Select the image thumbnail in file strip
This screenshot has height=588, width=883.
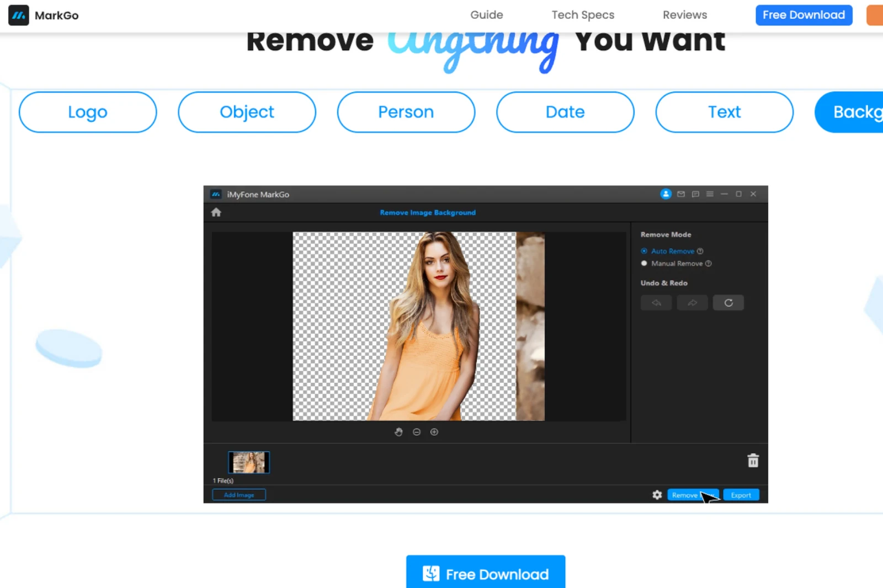[249, 462]
